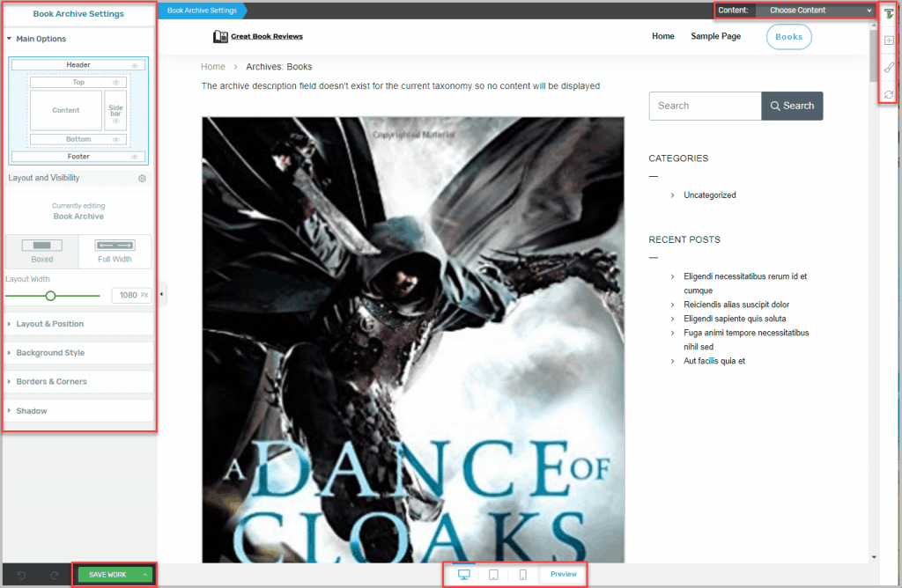Screen dimensions: 902x588
Task: Expand the Background Style section
Action: click(x=50, y=353)
